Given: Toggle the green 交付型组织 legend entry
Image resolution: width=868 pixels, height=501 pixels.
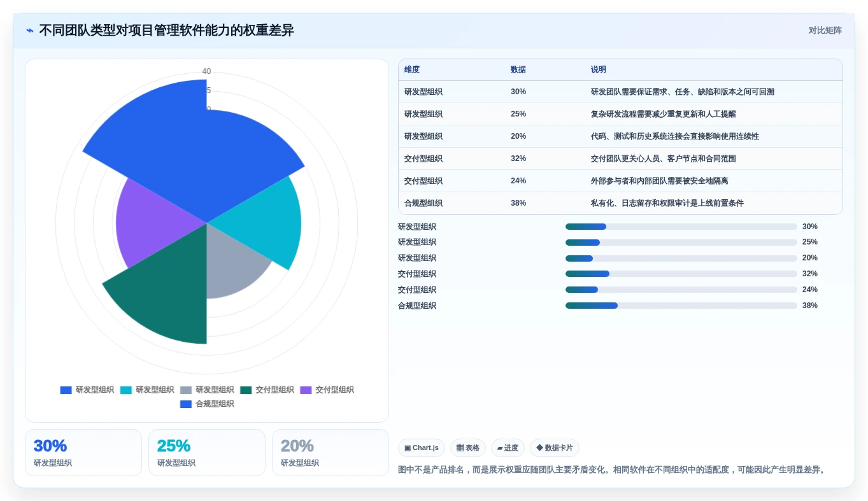Looking at the screenshot, I should [x=267, y=390].
